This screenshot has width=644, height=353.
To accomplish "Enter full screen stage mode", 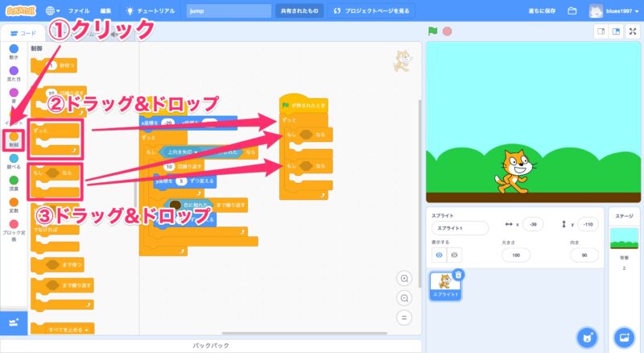I will click(x=634, y=31).
